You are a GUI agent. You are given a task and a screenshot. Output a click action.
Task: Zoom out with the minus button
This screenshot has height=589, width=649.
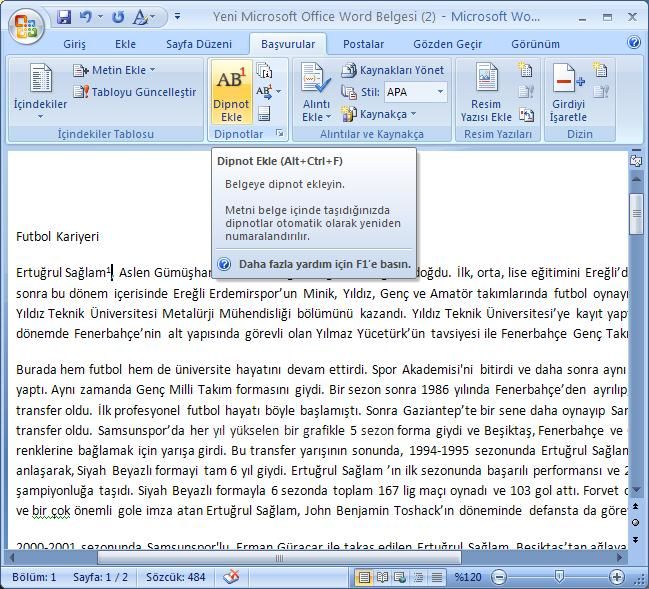(499, 577)
